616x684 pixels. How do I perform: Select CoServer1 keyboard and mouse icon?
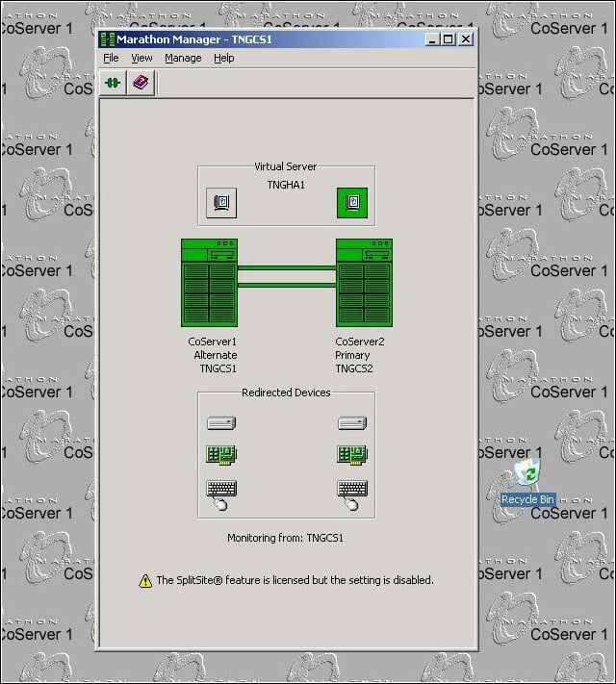[221, 494]
